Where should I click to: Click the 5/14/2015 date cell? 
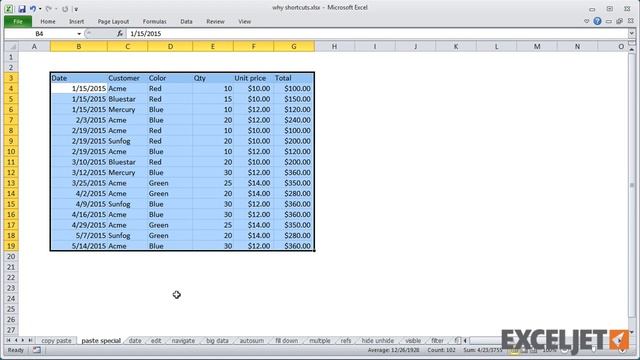(79, 246)
